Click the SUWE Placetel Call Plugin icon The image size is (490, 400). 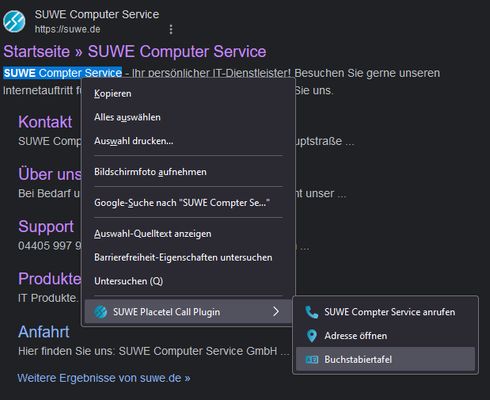tap(101, 312)
